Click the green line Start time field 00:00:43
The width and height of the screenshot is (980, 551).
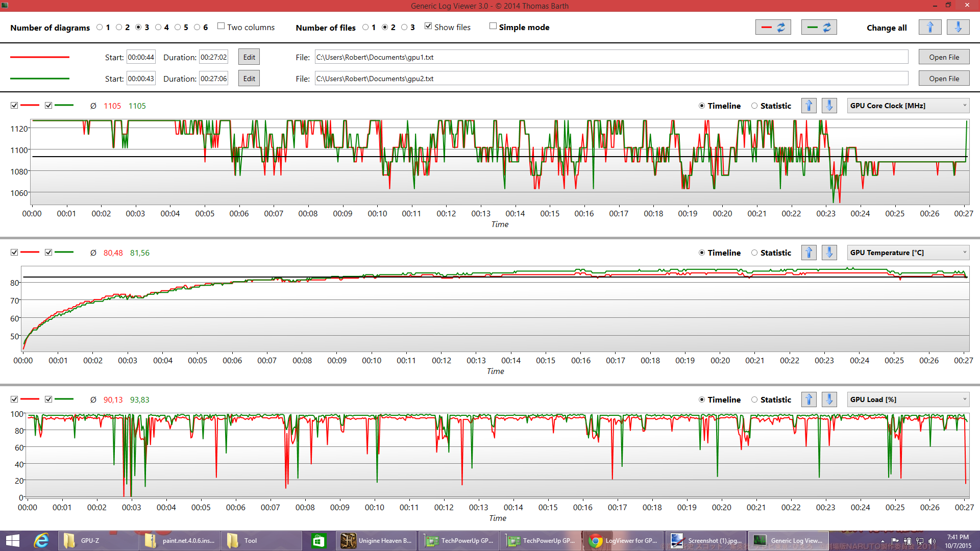click(141, 79)
